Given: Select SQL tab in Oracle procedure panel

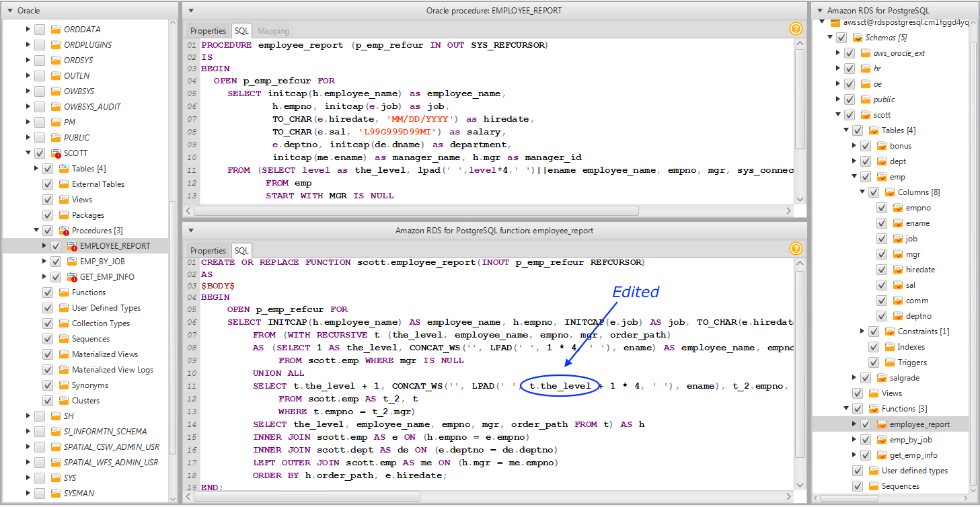Looking at the screenshot, I should (241, 31).
